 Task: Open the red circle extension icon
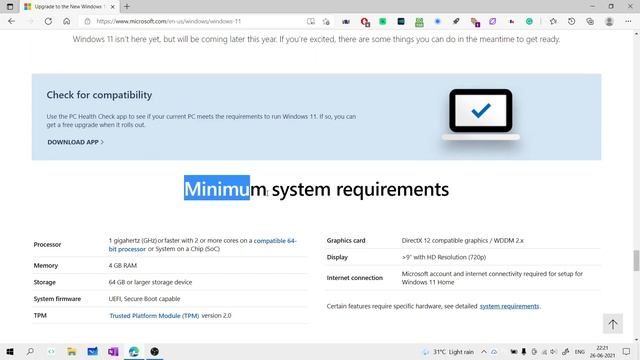[365, 22]
